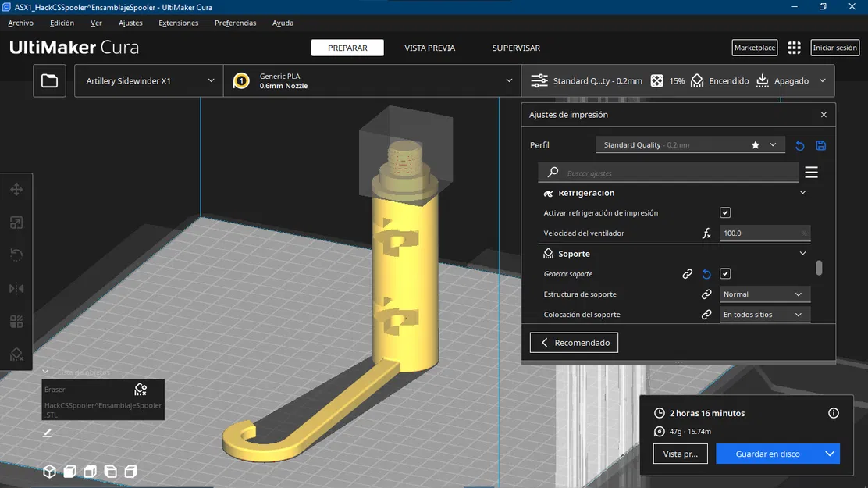
Task: Open settings visibility hamburger menu
Action: pos(812,173)
